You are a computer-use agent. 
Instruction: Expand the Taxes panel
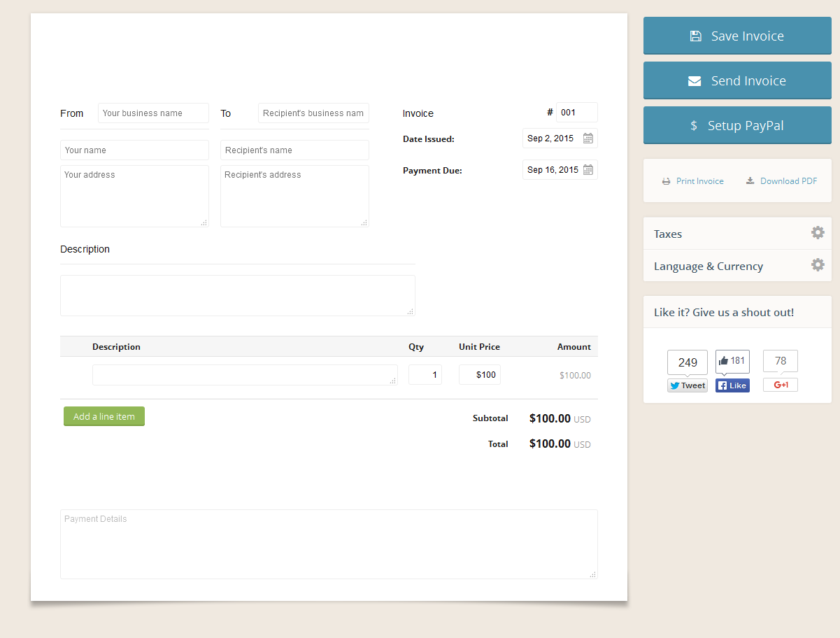[667, 234]
